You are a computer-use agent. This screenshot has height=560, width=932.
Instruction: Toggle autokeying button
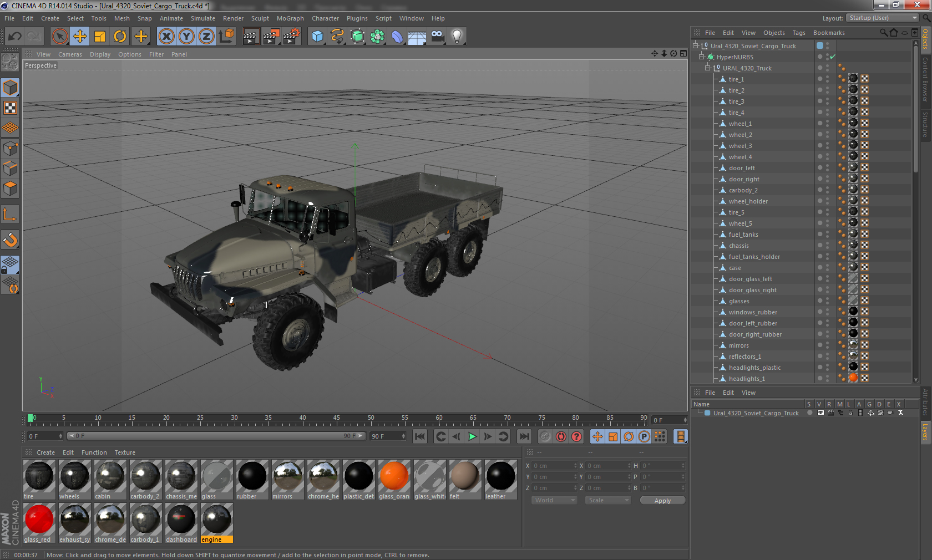[x=561, y=436]
